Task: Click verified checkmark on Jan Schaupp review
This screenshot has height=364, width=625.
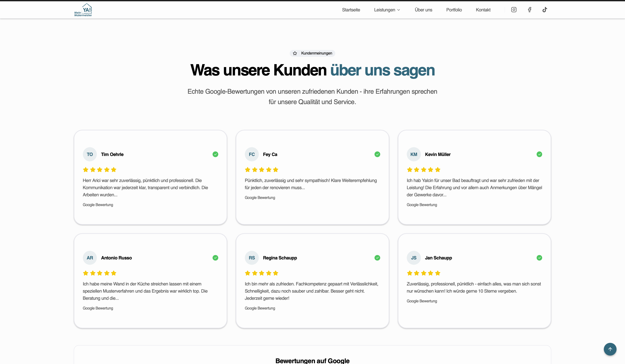Action: [539, 258]
